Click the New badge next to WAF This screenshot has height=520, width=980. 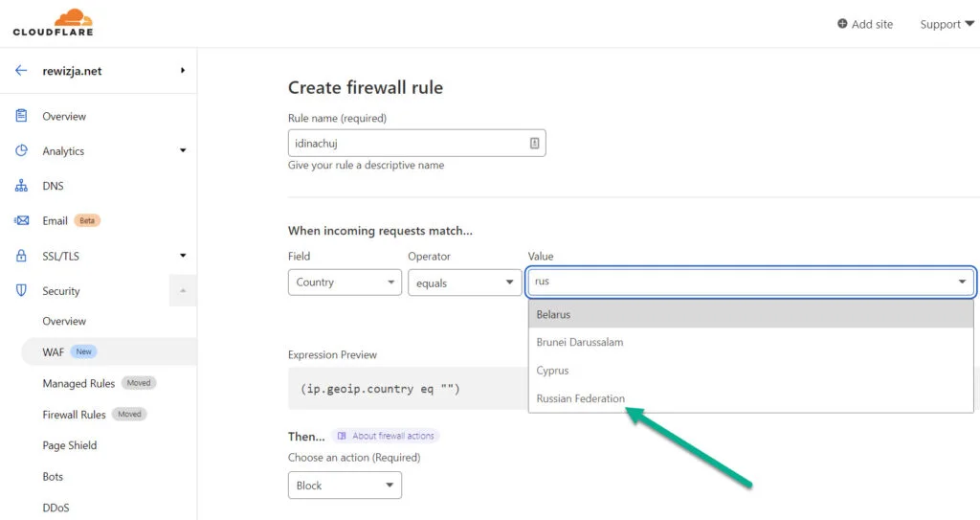pyautogui.click(x=84, y=351)
